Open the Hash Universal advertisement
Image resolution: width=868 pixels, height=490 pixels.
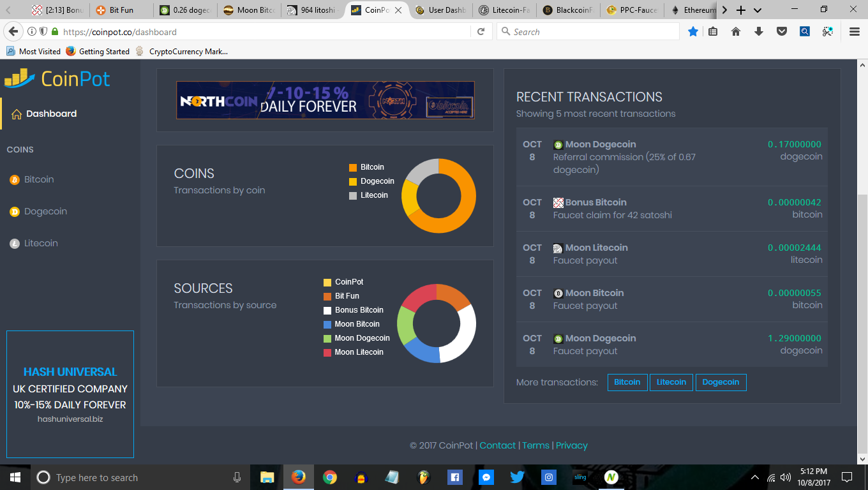(x=70, y=394)
